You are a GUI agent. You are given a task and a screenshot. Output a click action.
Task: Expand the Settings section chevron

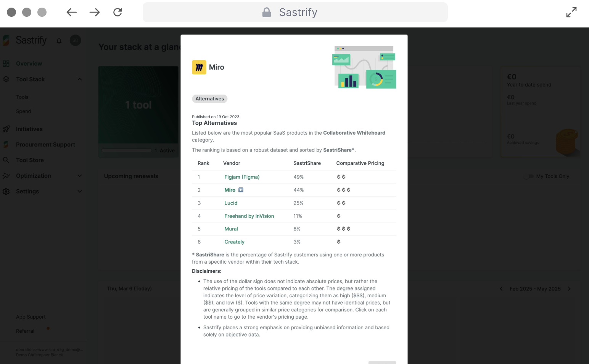coord(80,192)
